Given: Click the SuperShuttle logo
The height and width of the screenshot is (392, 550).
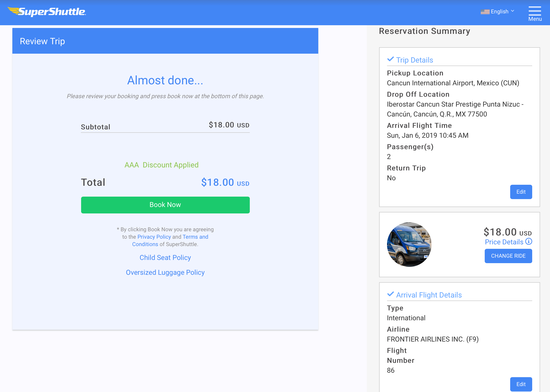Looking at the screenshot, I should tap(47, 12).
